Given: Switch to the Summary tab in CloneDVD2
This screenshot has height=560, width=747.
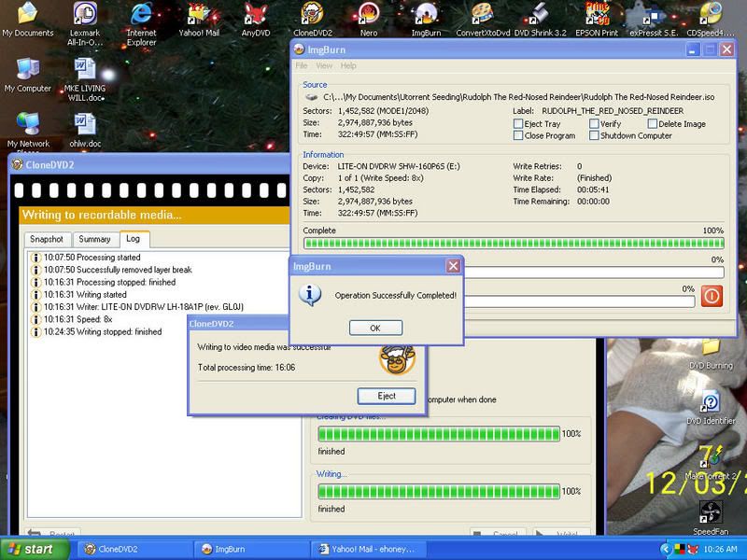Looking at the screenshot, I should click(x=94, y=239).
